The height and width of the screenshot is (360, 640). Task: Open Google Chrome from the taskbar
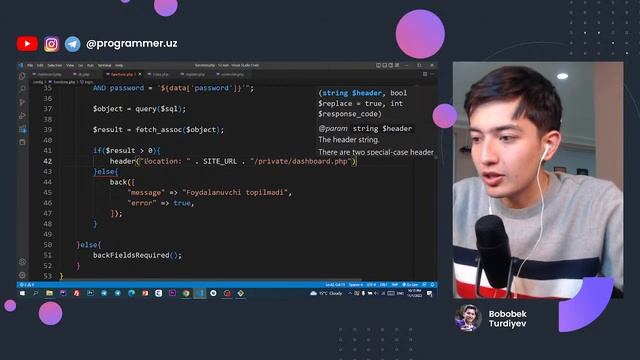tap(186, 293)
